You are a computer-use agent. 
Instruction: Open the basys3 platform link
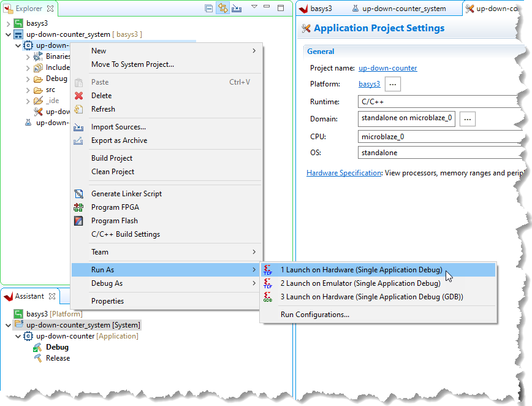pyautogui.click(x=369, y=84)
